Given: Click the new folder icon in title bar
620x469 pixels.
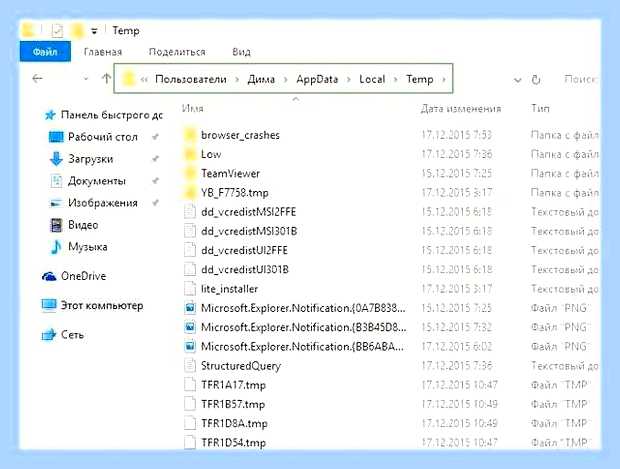Looking at the screenshot, I should coord(78,30).
